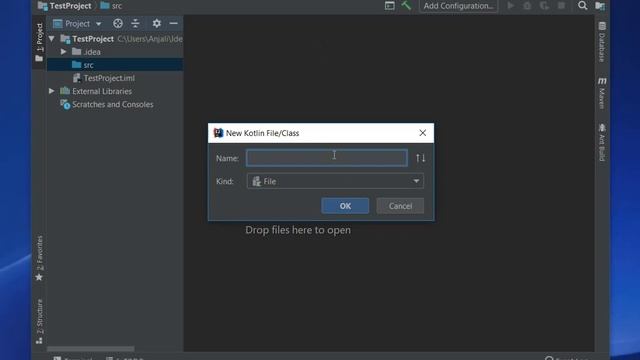Open Search Everywhere magnifier icon

coord(582,5)
